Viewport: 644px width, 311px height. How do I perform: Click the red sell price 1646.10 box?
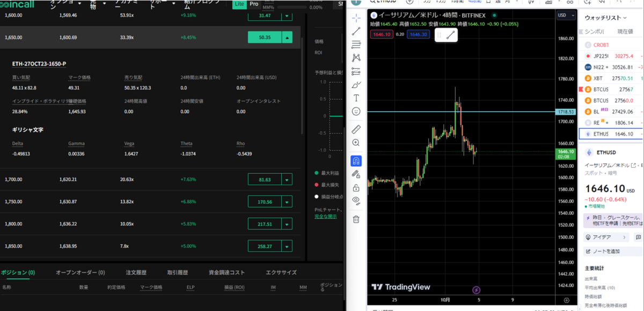tap(380, 34)
